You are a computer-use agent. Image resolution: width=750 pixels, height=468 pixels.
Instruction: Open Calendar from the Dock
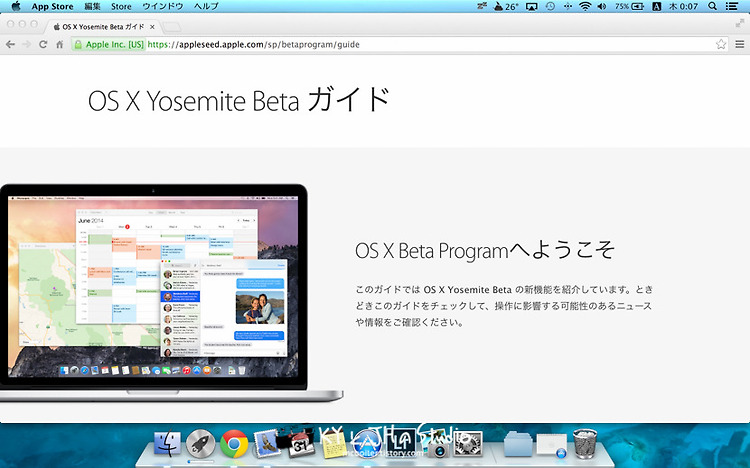[300, 444]
